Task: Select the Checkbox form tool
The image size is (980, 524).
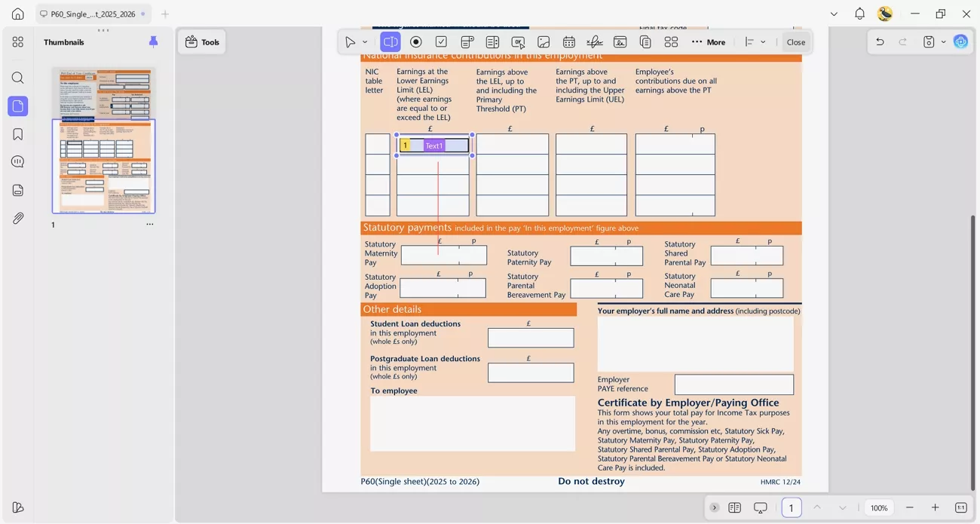Action: pyautogui.click(x=441, y=41)
